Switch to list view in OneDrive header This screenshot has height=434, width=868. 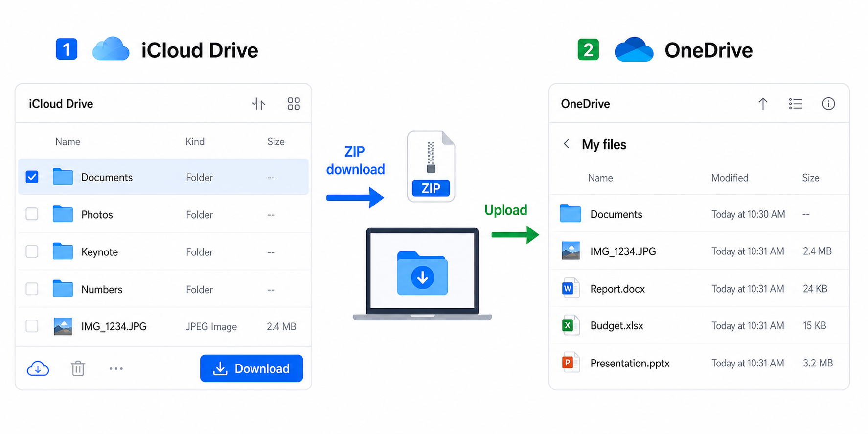796,104
